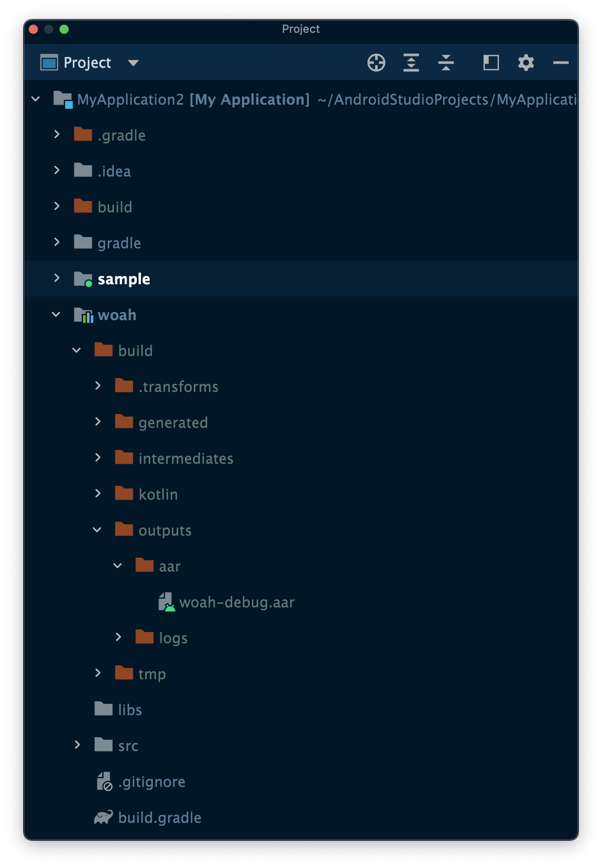Select the kotlin folder

pos(158,494)
